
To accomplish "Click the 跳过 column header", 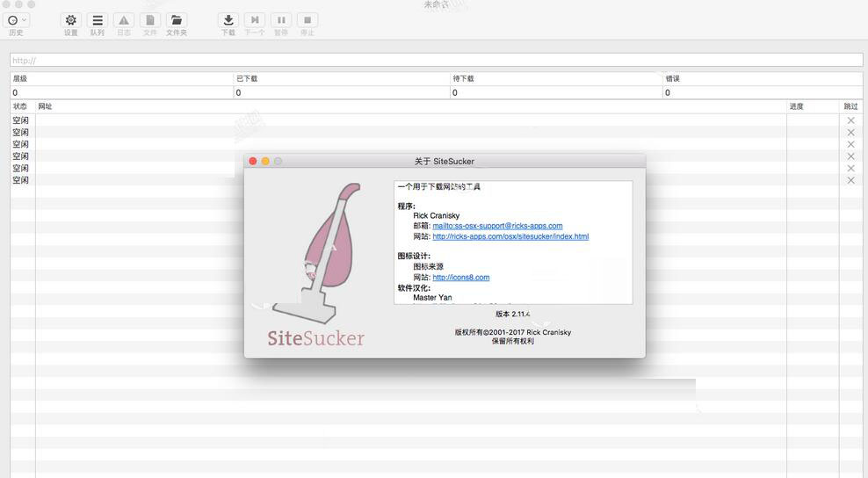I will (x=850, y=106).
